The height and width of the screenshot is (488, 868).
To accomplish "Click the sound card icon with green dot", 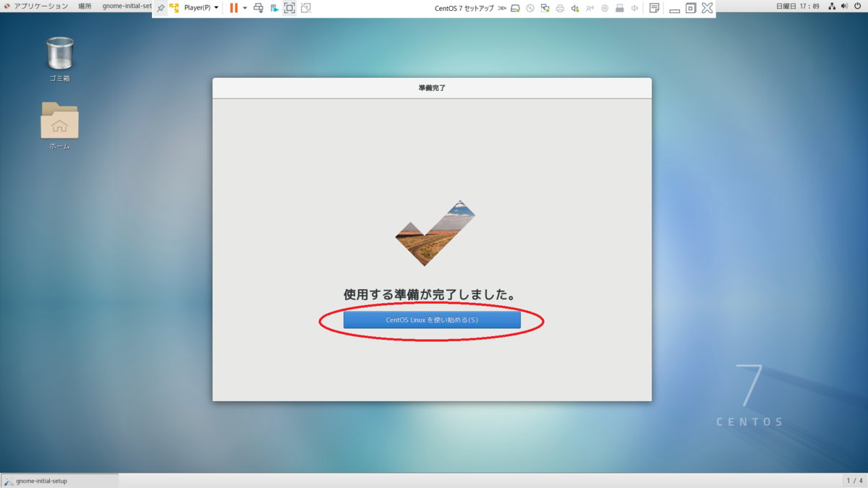I will coord(575,8).
